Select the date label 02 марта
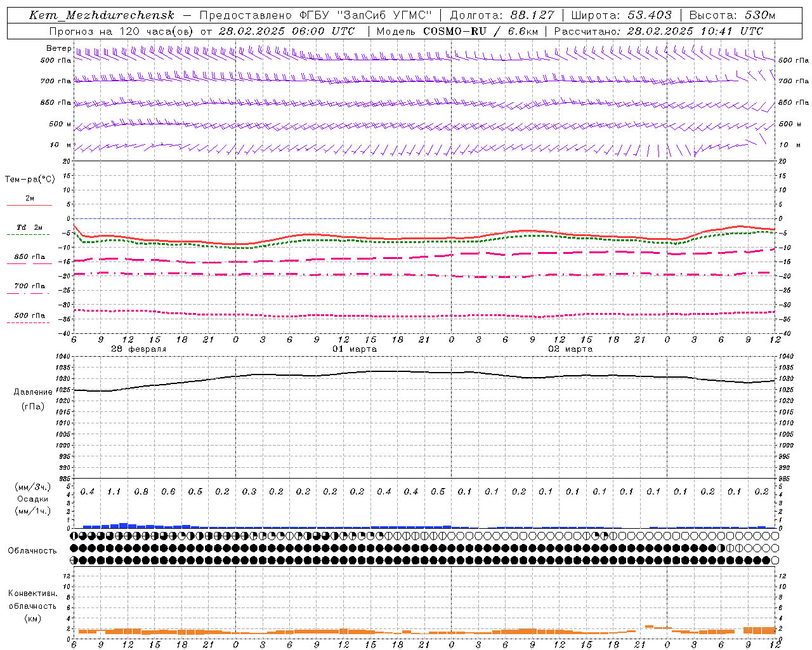Image resolution: width=812 pixels, height=650 pixels. 570,349
